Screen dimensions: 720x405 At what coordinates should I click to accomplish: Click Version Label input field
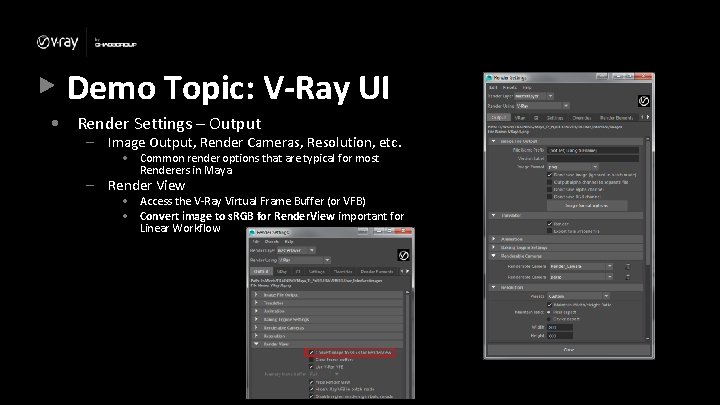coord(593,158)
